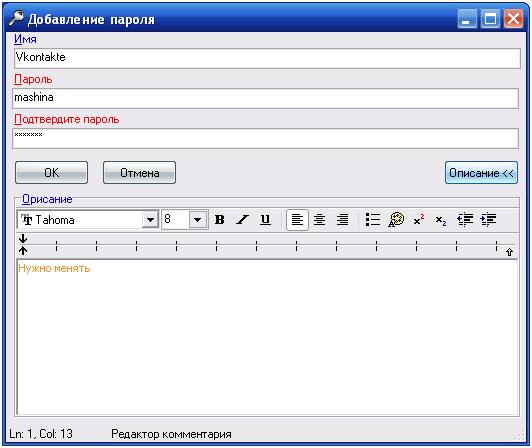Toggle bold formatting in comment editor
Image resolution: width=532 pixels, height=448 pixels.
[220, 220]
